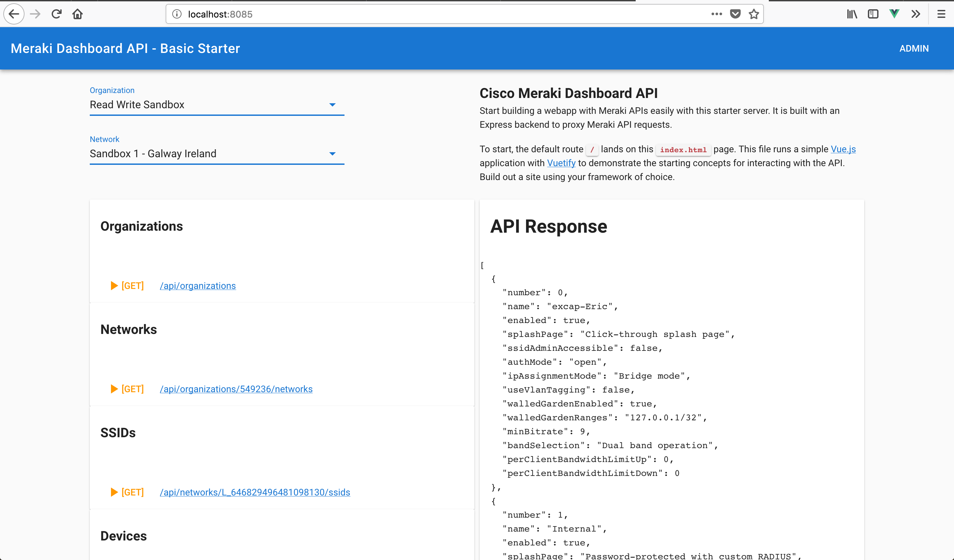The width and height of the screenshot is (954, 560).
Task: Run the GET organizations play triangle
Action: click(114, 286)
